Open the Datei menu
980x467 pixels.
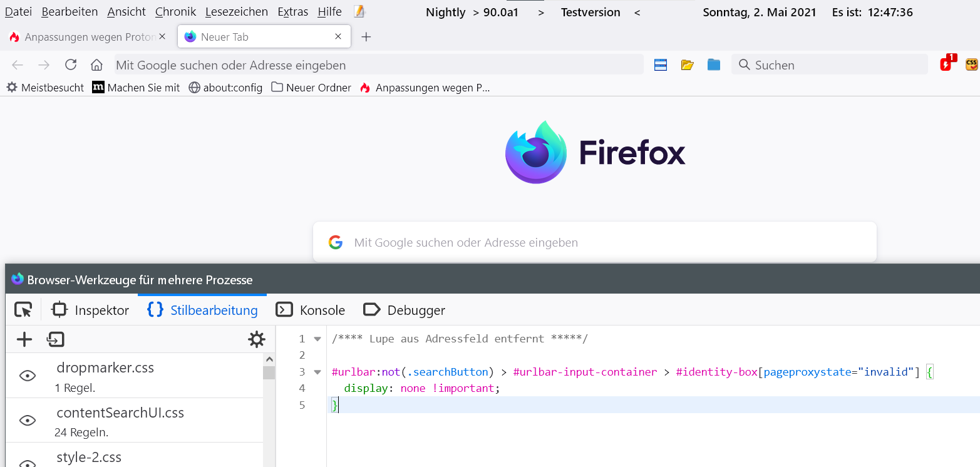[x=18, y=12]
